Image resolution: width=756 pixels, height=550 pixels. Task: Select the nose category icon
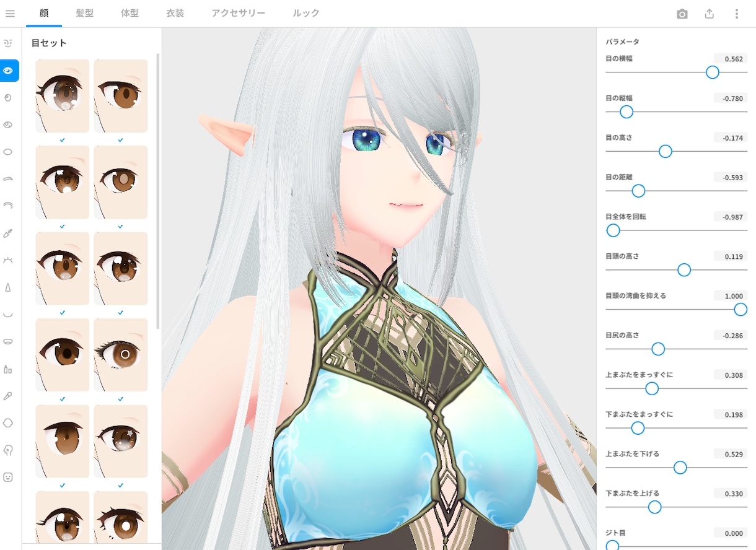pos(8,287)
